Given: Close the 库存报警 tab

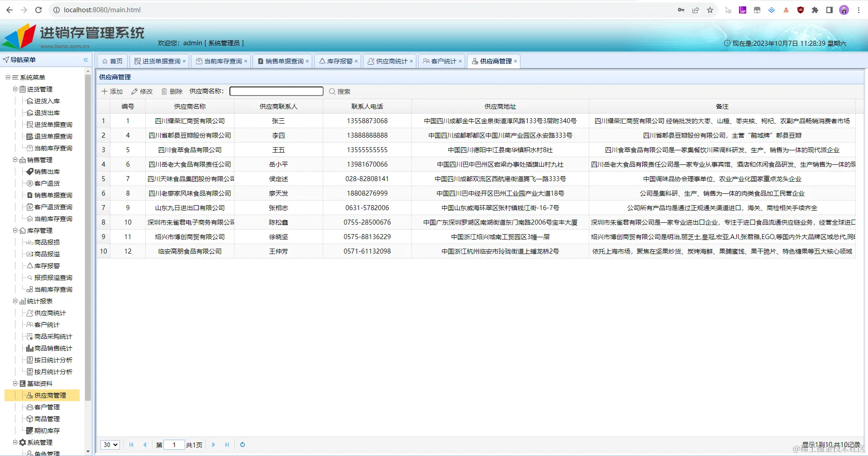Looking at the screenshot, I should click(x=356, y=61).
